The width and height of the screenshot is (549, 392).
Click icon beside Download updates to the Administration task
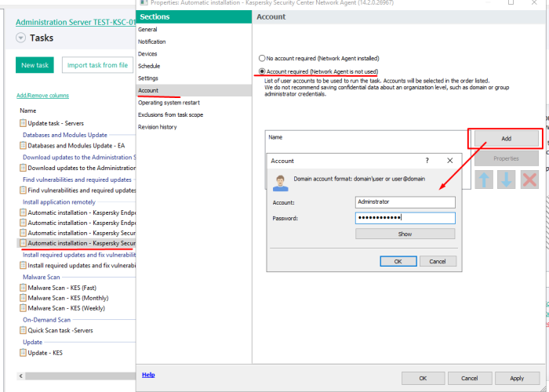tap(23, 168)
